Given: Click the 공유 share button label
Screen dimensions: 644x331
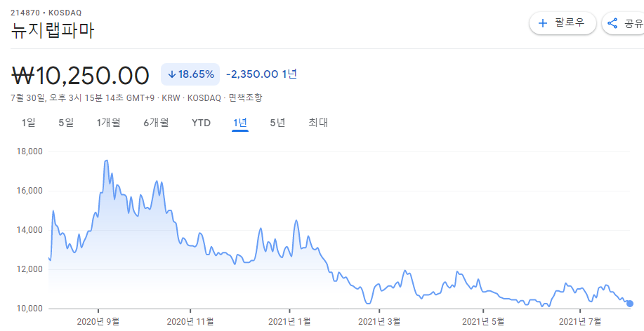Looking at the screenshot, I should tap(633, 23).
